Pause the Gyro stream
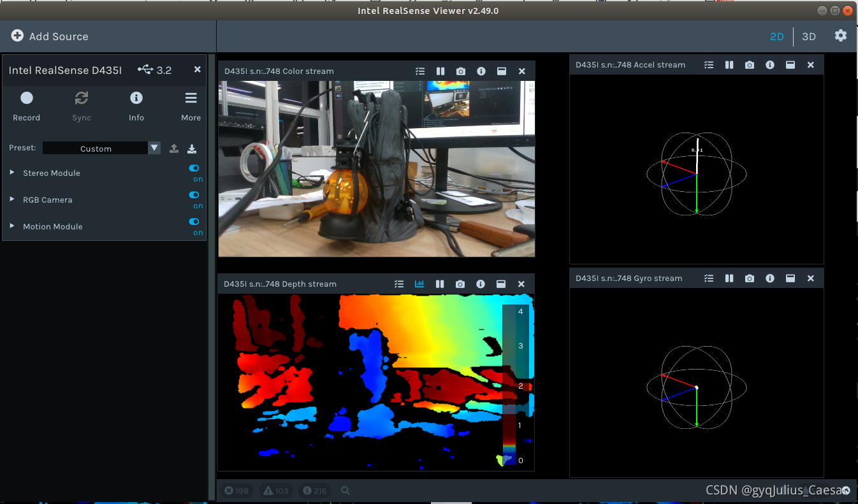858x504 pixels. tap(729, 278)
